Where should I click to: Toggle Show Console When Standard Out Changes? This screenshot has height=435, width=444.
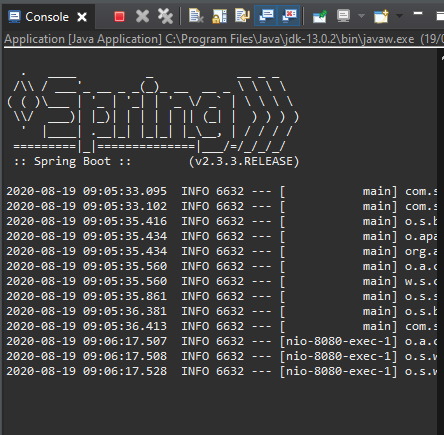(x=266, y=16)
